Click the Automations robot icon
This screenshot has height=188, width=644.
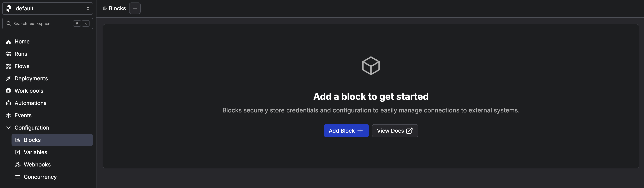pos(8,103)
